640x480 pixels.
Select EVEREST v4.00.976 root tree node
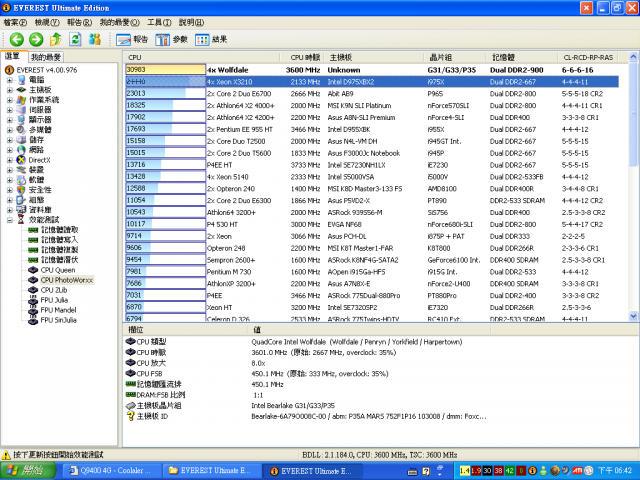(47, 70)
